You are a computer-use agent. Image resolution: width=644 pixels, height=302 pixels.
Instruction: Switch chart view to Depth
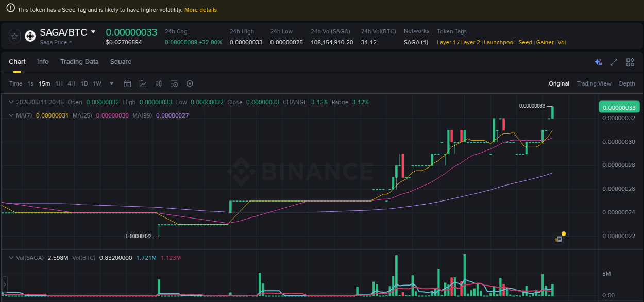(627, 83)
